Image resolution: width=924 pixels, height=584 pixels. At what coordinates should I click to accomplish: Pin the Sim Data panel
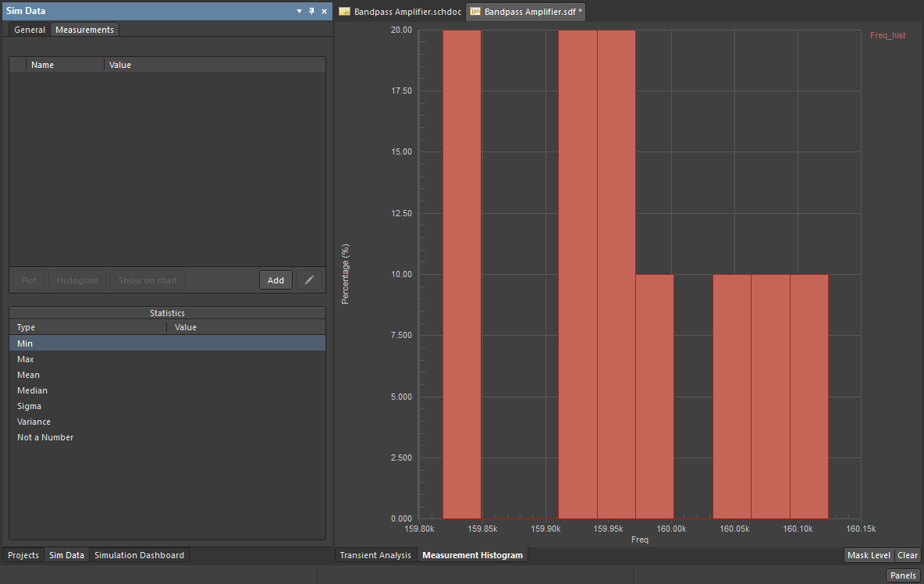[x=312, y=11]
